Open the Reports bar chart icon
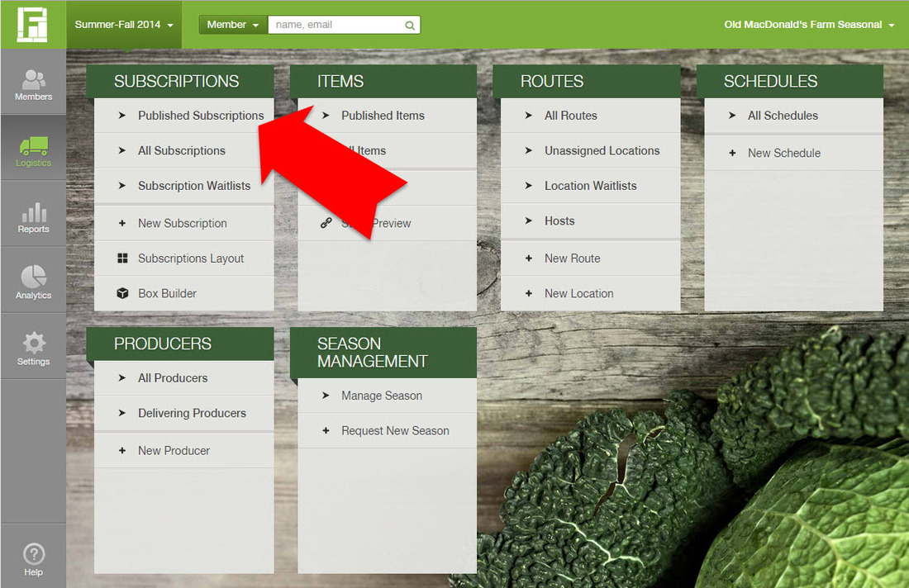This screenshot has height=588, width=909. [x=34, y=212]
